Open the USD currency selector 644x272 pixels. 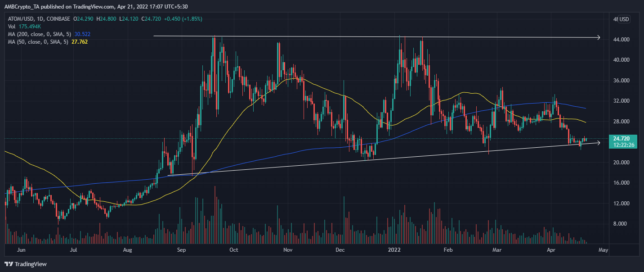pyautogui.click(x=623, y=19)
